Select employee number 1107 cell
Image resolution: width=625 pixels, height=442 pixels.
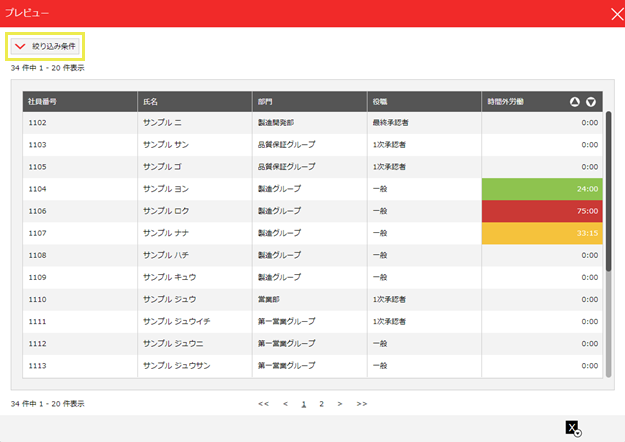[80, 233]
